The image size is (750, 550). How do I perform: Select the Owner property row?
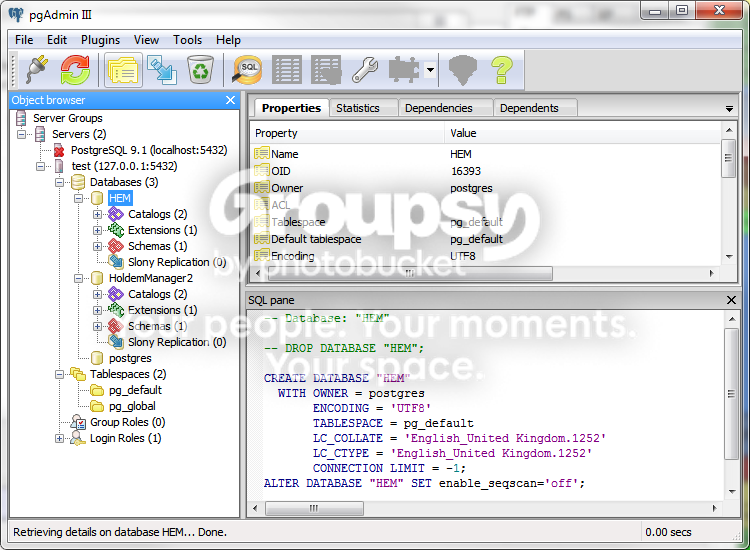coord(486,188)
